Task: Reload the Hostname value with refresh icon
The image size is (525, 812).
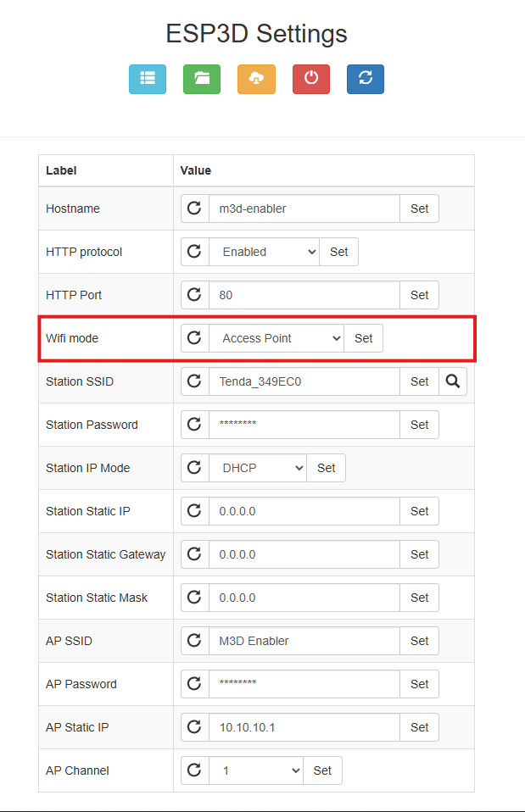Action: click(194, 209)
